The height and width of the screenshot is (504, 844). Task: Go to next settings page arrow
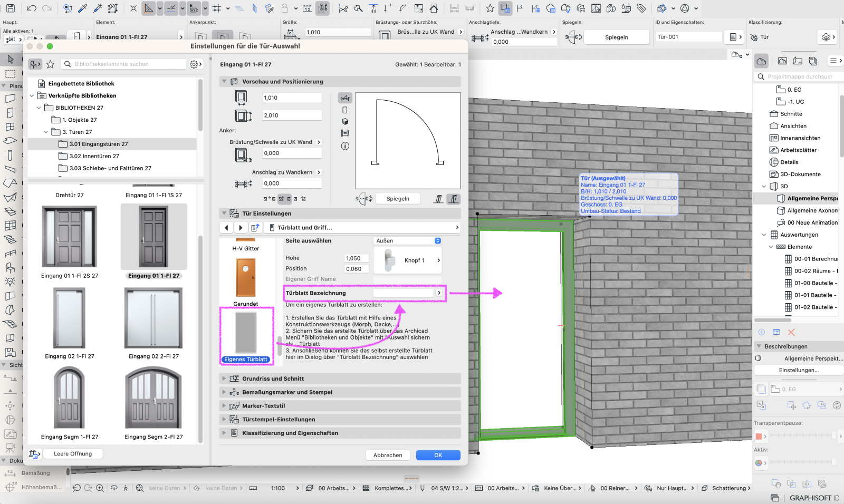[241, 228]
